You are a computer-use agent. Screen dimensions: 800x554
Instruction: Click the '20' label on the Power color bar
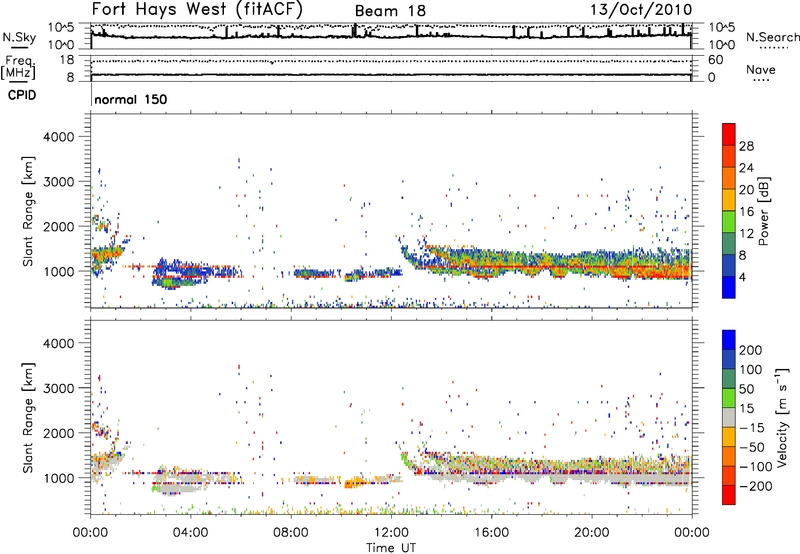746,190
